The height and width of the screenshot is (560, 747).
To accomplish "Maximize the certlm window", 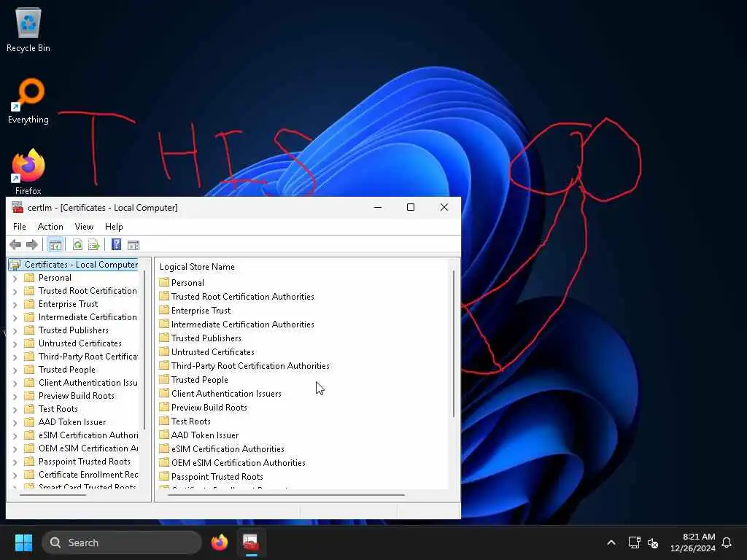I will 411,207.
